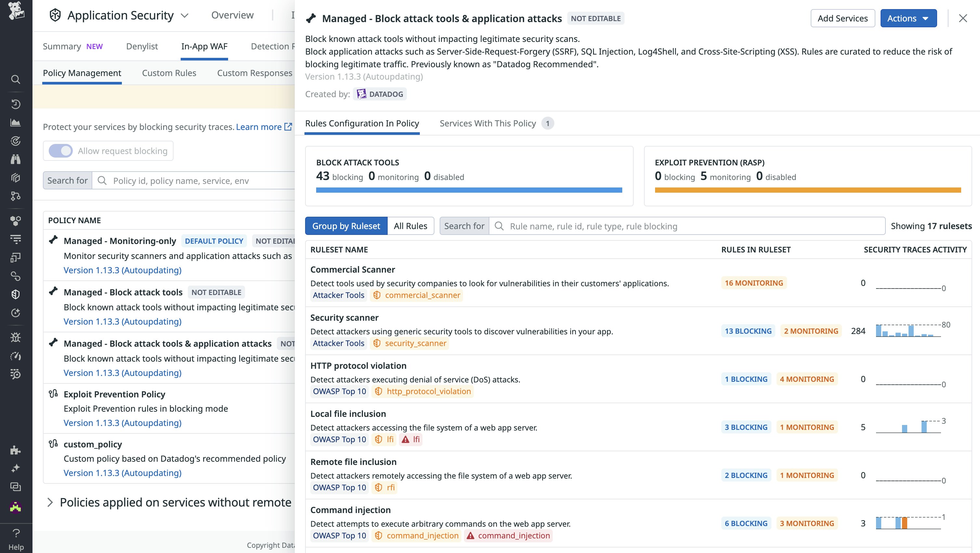Switch to All Rules view
Screen dimensions: 980x553
tap(410, 226)
